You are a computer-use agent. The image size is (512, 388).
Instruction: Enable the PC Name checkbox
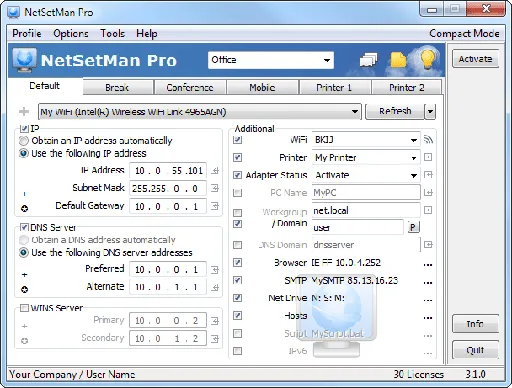pos(237,192)
